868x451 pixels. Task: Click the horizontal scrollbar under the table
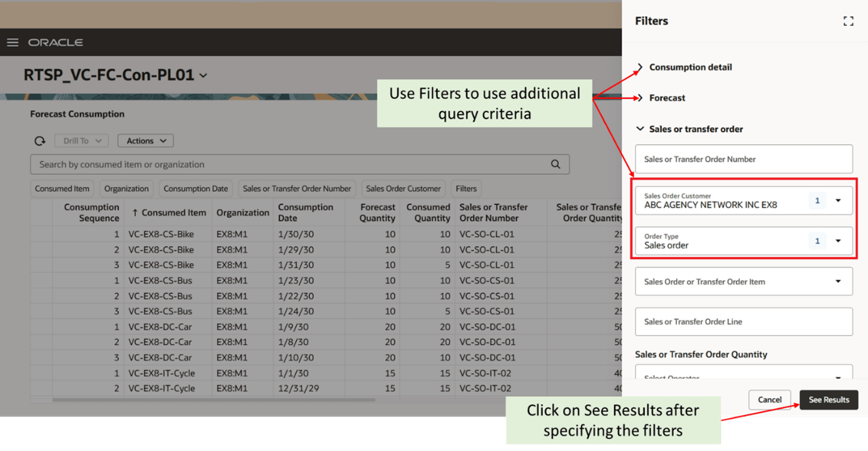click(x=213, y=399)
